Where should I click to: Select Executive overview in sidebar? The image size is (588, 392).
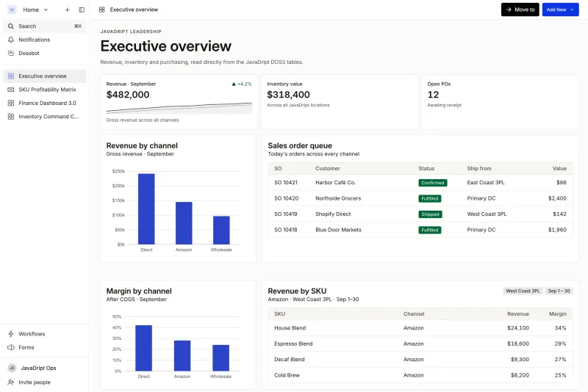point(45,76)
